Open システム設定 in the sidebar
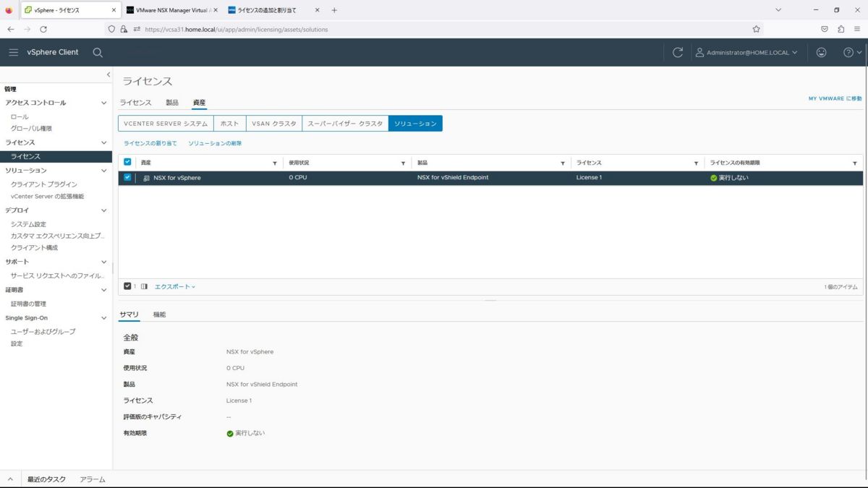This screenshot has width=868, height=488. [28, 224]
